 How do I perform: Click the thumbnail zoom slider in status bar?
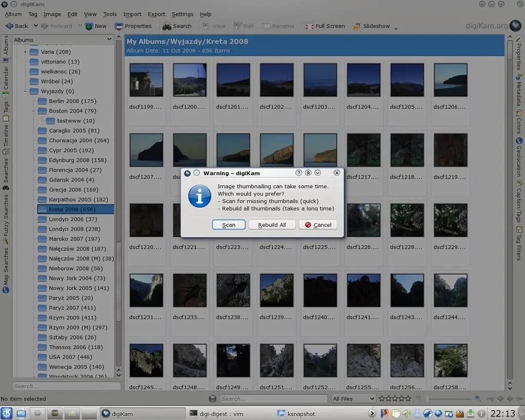[x=449, y=398]
